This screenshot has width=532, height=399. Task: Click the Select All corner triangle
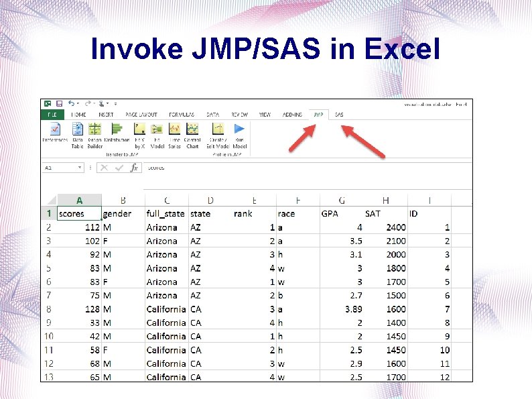pyautogui.click(x=52, y=200)
